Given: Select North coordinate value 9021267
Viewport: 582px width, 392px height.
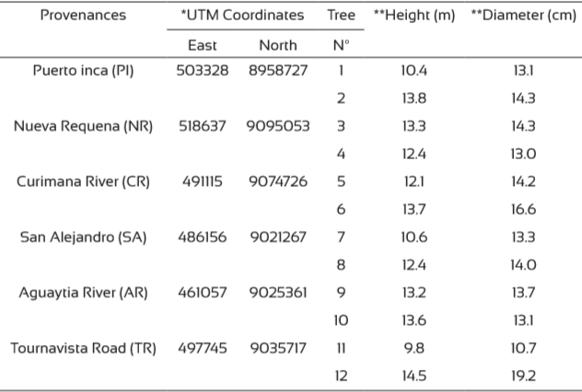Looking at the screenshot, I should tap(277, 236).
